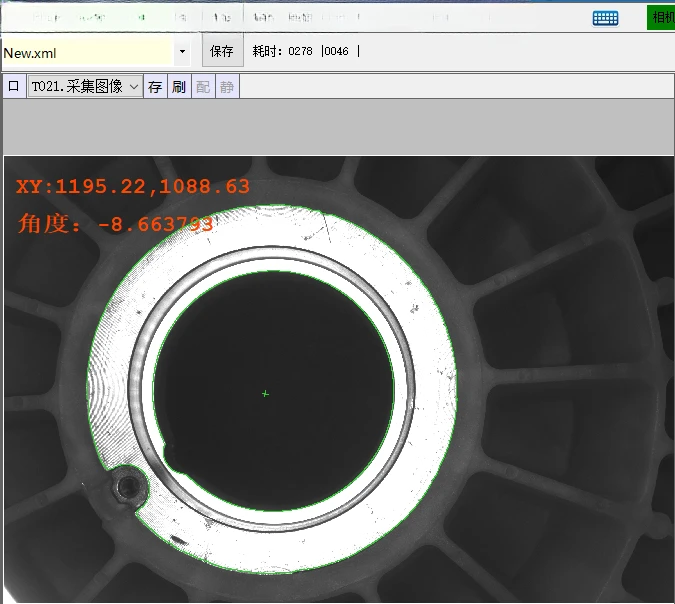Click the 配 configure button
This screenshot has width=675, height=604.
click(203, 87)
